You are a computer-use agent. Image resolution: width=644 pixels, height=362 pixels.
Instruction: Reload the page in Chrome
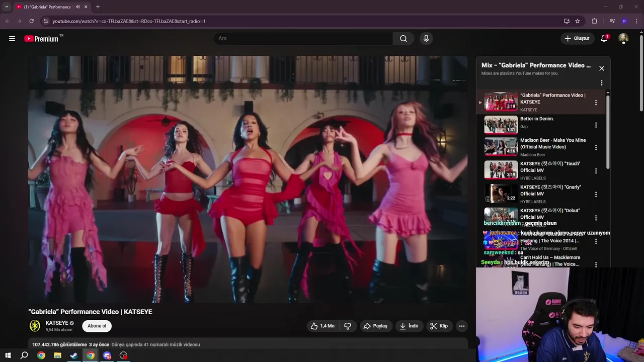31,21
